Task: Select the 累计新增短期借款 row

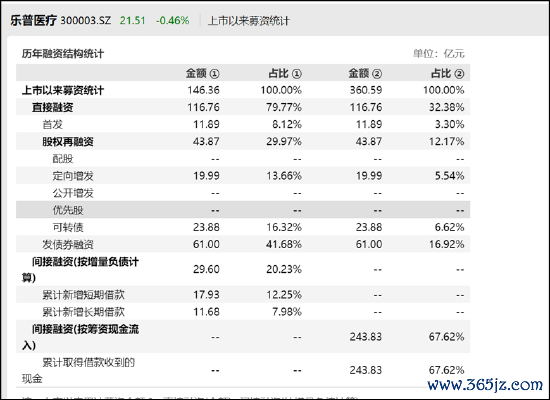Action: click(243, 294)
